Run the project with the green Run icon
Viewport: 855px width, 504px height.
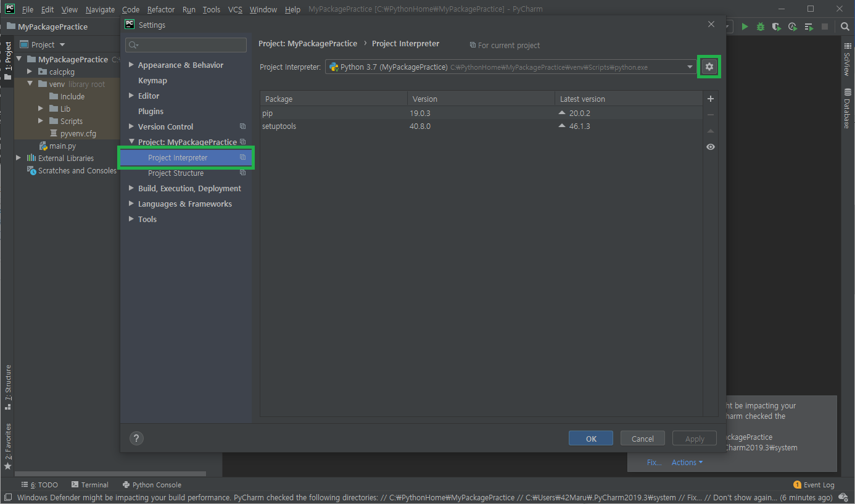(x=745, y=27)
